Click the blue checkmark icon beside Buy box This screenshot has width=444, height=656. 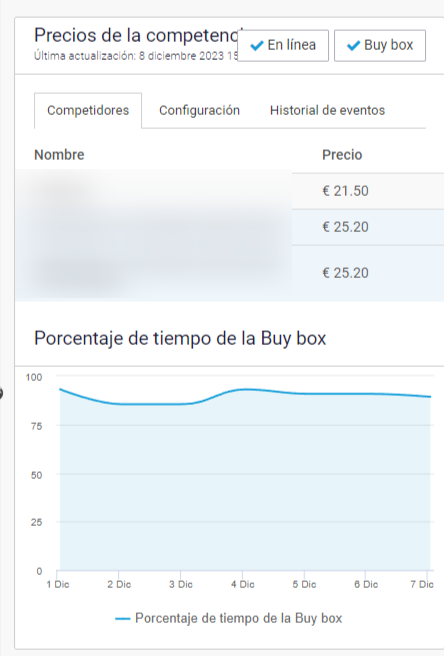point(354,45)
